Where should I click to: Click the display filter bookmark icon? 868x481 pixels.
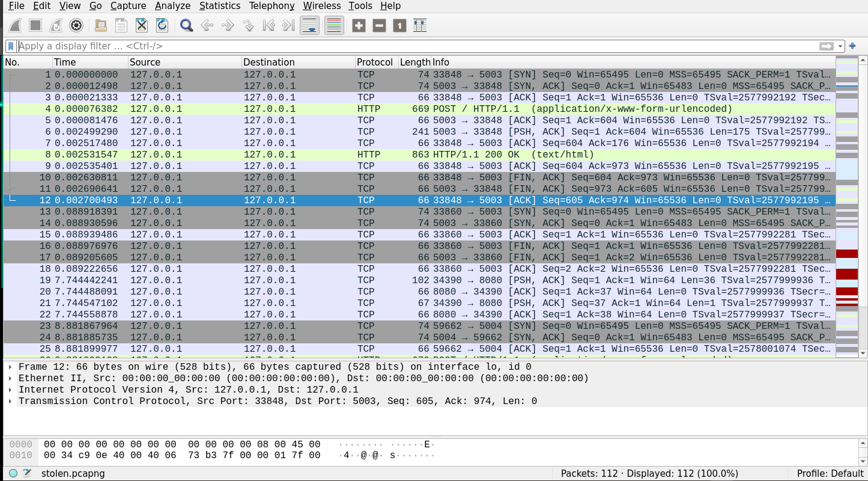11,46
